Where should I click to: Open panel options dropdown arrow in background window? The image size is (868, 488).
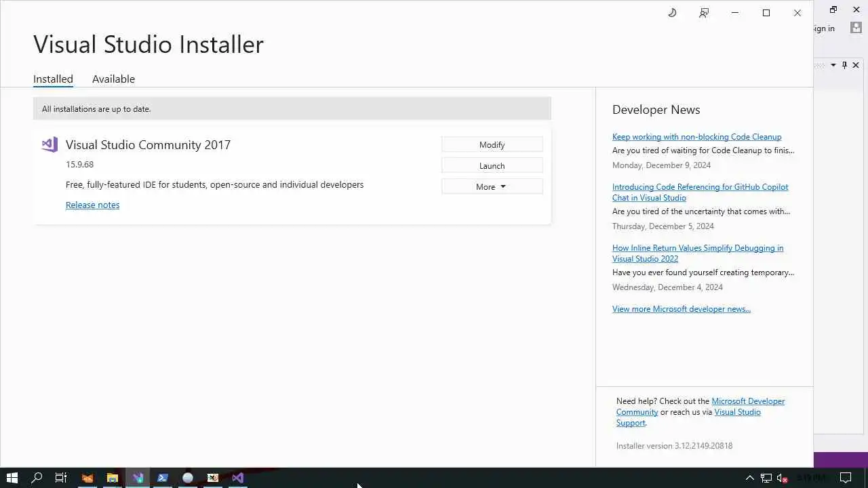pos(833,65)
